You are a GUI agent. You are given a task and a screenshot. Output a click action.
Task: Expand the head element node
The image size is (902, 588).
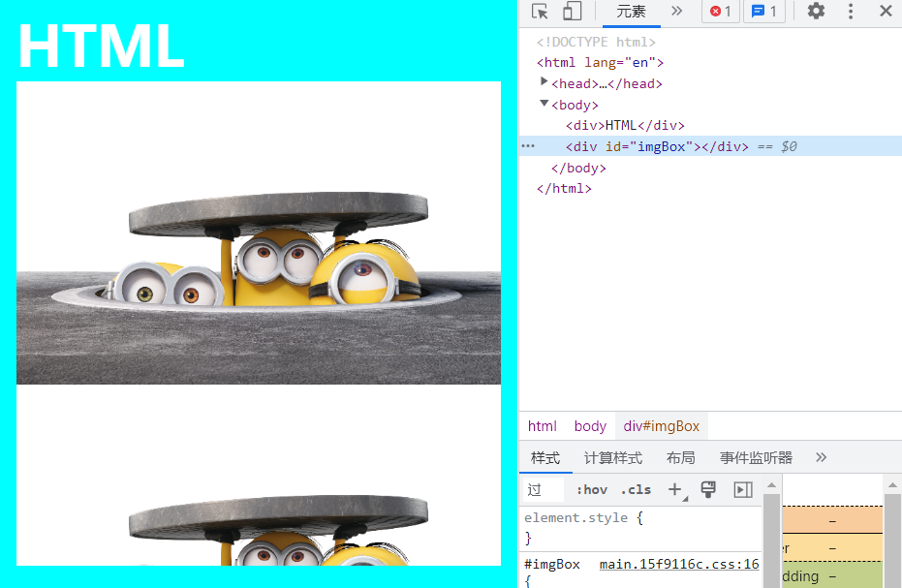[544, 81]
